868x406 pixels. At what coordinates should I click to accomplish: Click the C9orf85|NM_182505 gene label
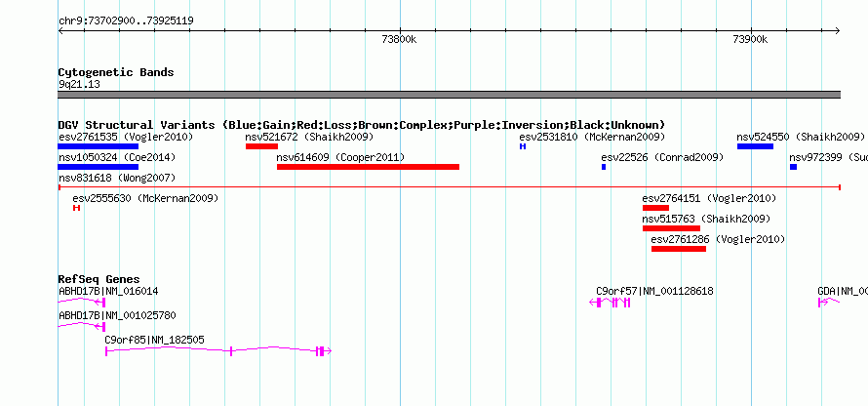pyautogui.click(x=154, y=340)
